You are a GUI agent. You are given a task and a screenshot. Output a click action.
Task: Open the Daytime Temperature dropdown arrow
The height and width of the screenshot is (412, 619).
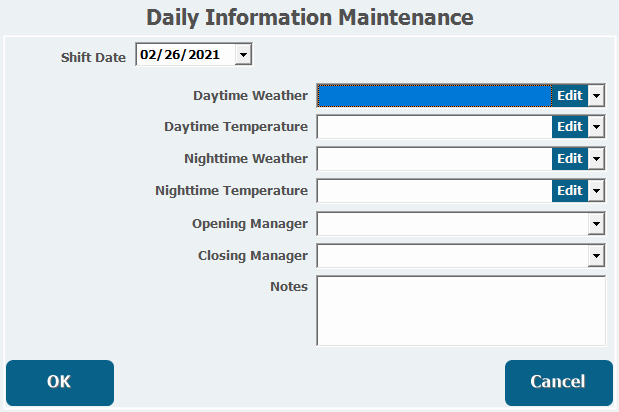pos(596,127)
